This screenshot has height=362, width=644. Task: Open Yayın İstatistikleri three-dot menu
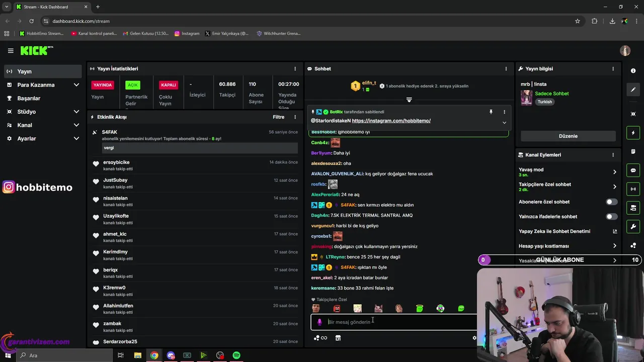click(295, 68)
